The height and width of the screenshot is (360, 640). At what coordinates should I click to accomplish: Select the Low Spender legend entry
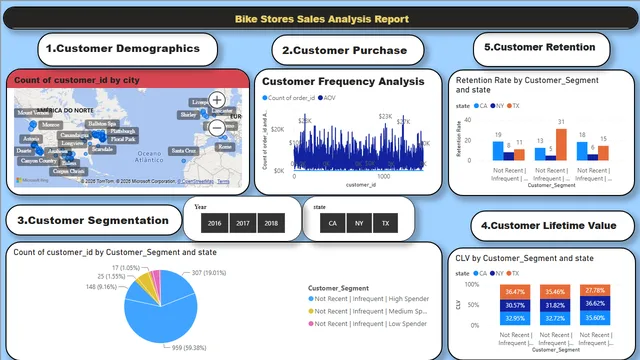click(x=367, y=324)
